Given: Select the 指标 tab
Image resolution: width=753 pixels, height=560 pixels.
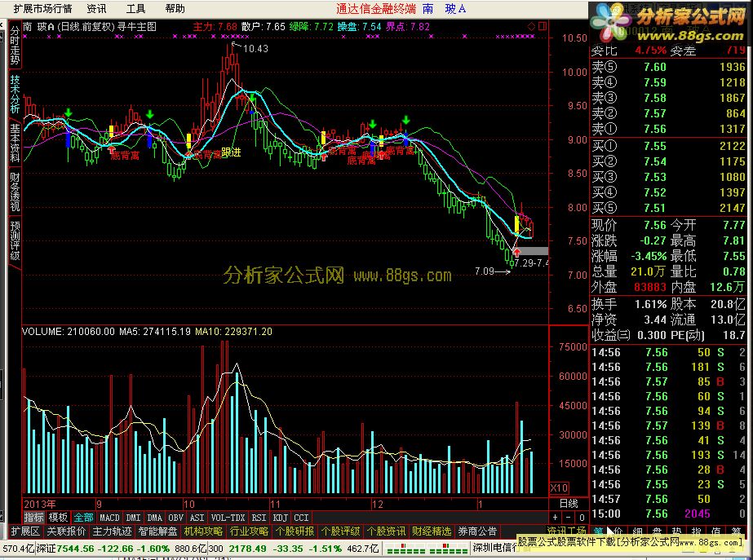Looking at the screenshot, I should point(34,518).
